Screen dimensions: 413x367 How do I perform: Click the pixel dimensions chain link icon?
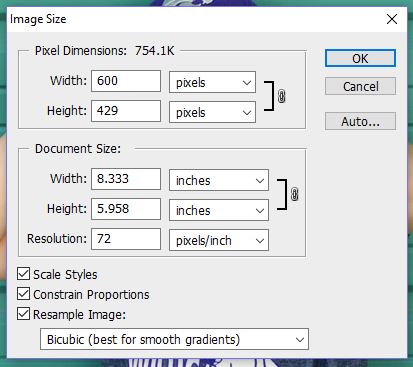(282, 96)
